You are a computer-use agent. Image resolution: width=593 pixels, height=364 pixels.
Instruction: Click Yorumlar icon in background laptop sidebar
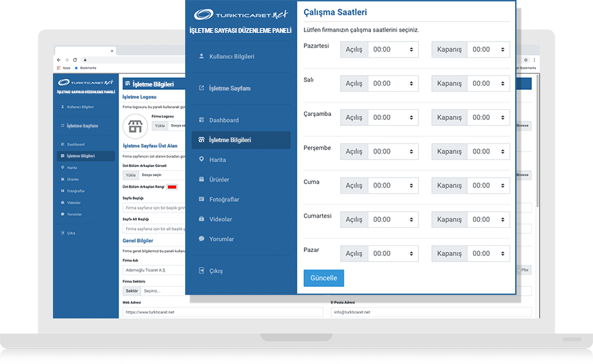point(62,214)
